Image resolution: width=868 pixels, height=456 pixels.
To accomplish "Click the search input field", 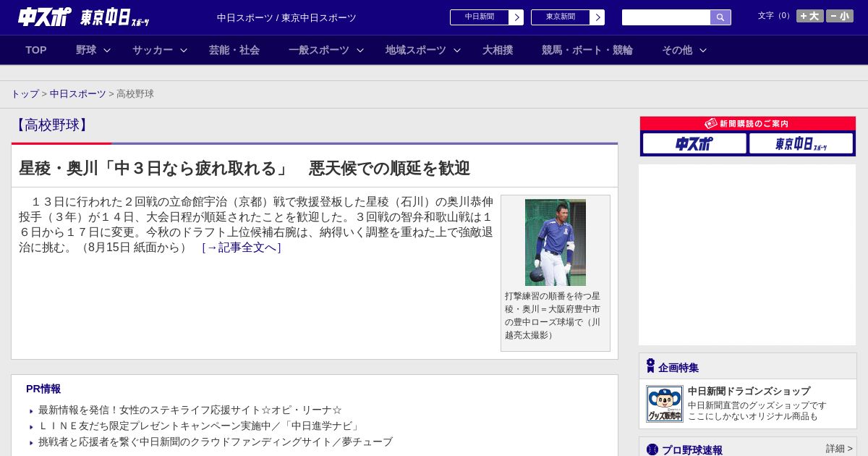I will (x=666, y=17).
